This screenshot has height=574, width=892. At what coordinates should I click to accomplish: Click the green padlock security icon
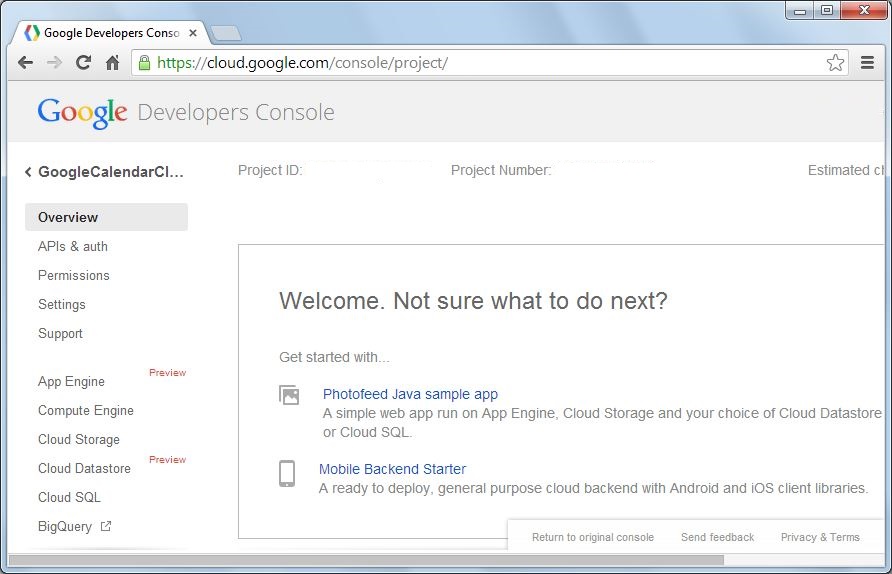pyautogui.click(x=144, y=63)
